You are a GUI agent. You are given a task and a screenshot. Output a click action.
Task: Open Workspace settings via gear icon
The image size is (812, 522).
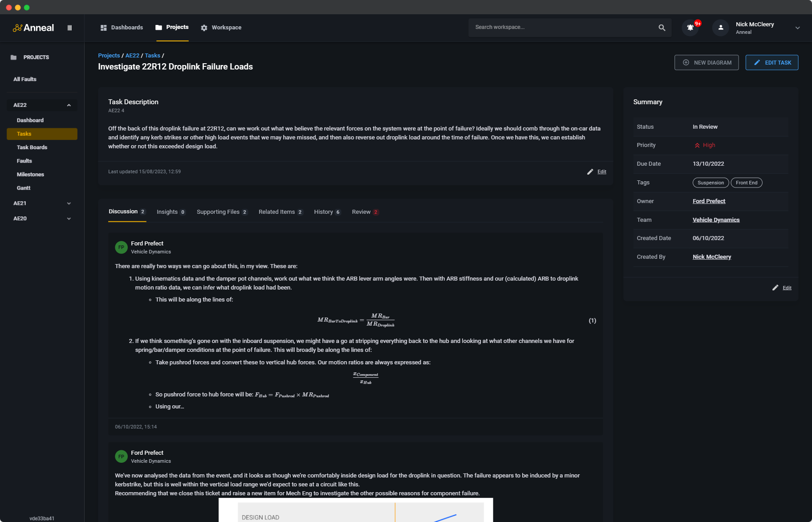(x=204, y=27)
